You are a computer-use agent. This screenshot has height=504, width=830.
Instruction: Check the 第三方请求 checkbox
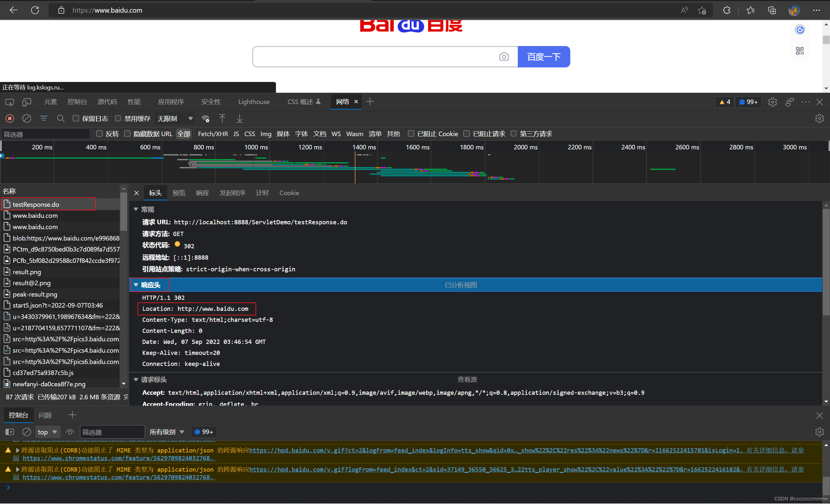point(513,134)
